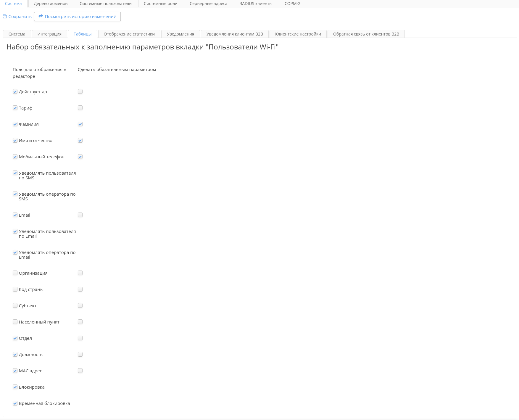Toggle Уведомлять оператора по SMS checkbox
Viewport: 519px width, 420px height.
click(x=15, y=194)
